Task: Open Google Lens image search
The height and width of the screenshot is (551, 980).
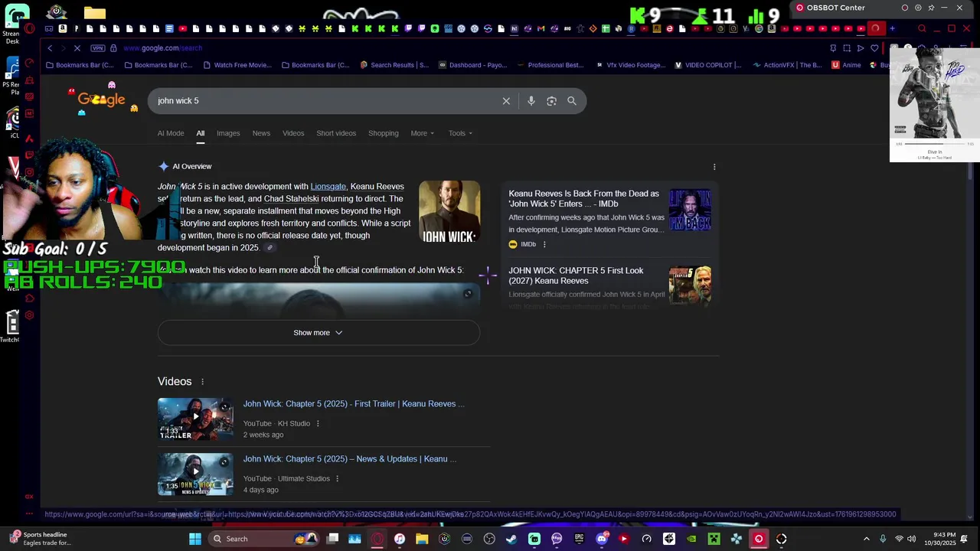Action: point(551,101)
